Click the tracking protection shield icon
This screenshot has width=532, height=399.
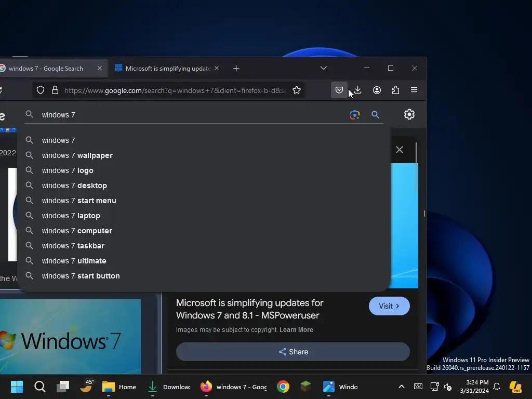[41, 90]
